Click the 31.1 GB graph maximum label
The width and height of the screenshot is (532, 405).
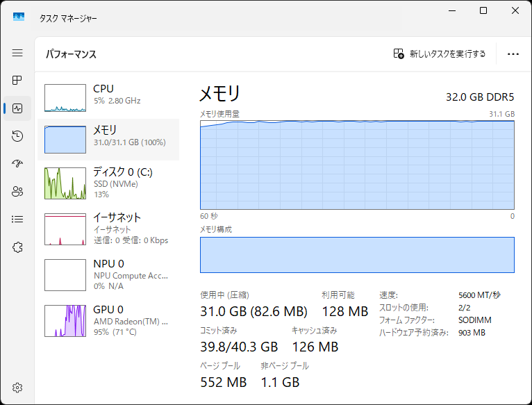pos(502,114)
